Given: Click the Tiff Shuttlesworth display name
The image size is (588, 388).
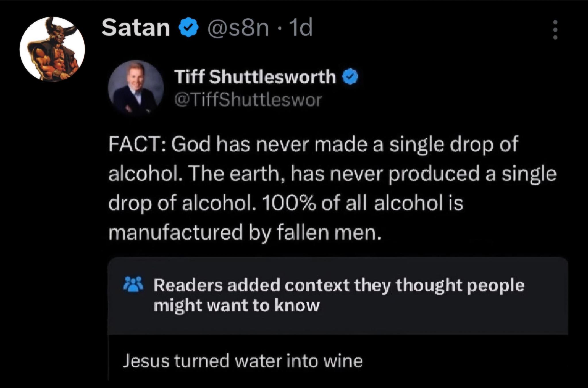Looking at the screenshot, I should pos(255,77).
